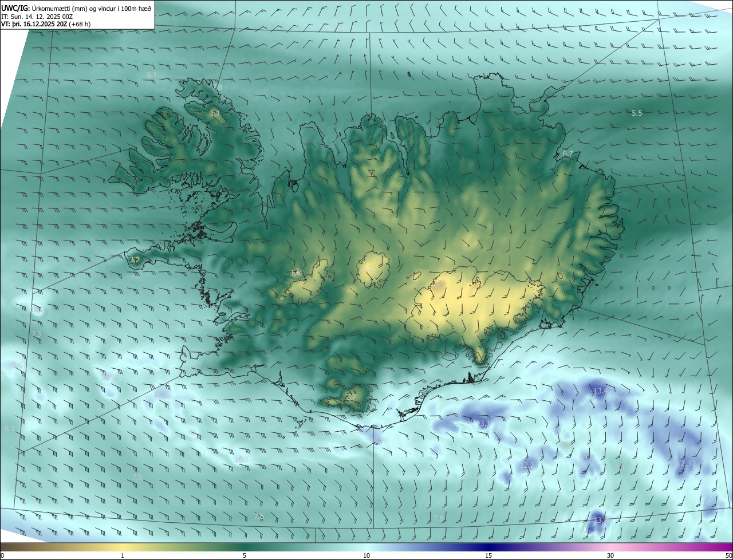Click the map value '3.2' on Snæfellsnes peninsula

pos(135,260)
